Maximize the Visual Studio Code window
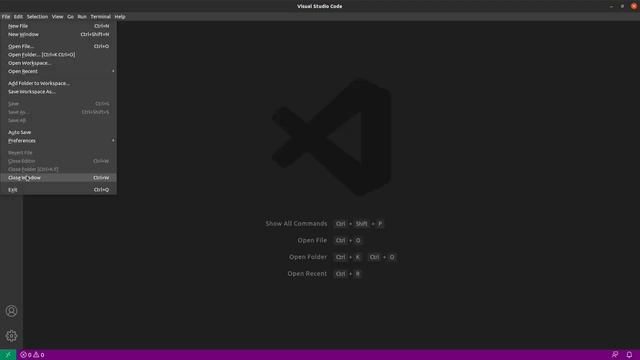 (622, 6)
